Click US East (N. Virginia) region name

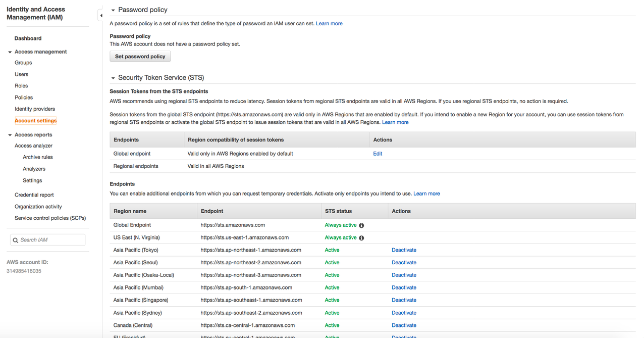pos(136,237)
